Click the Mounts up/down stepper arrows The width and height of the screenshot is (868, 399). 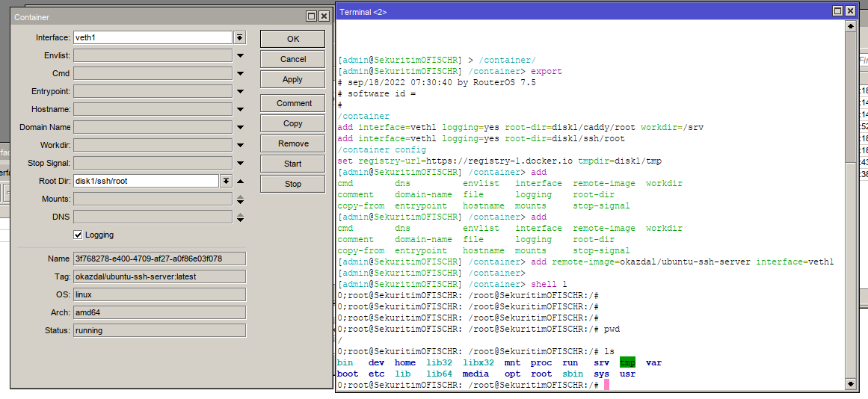tap(240, 199)
